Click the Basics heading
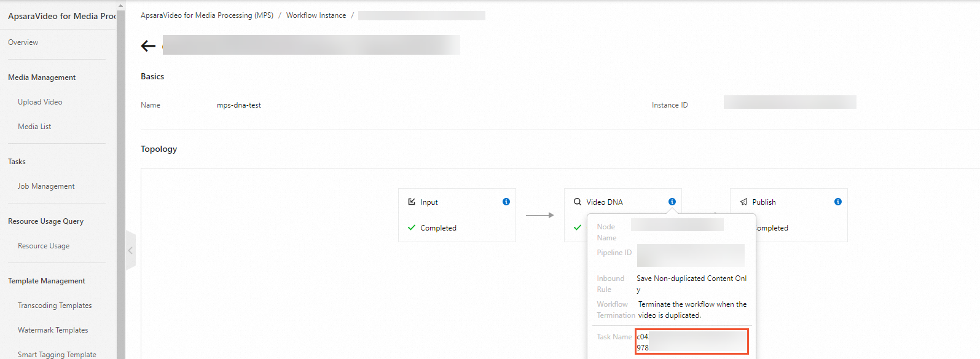The height and width of the screenshot is (359, 980). click(x=152, y=76)
